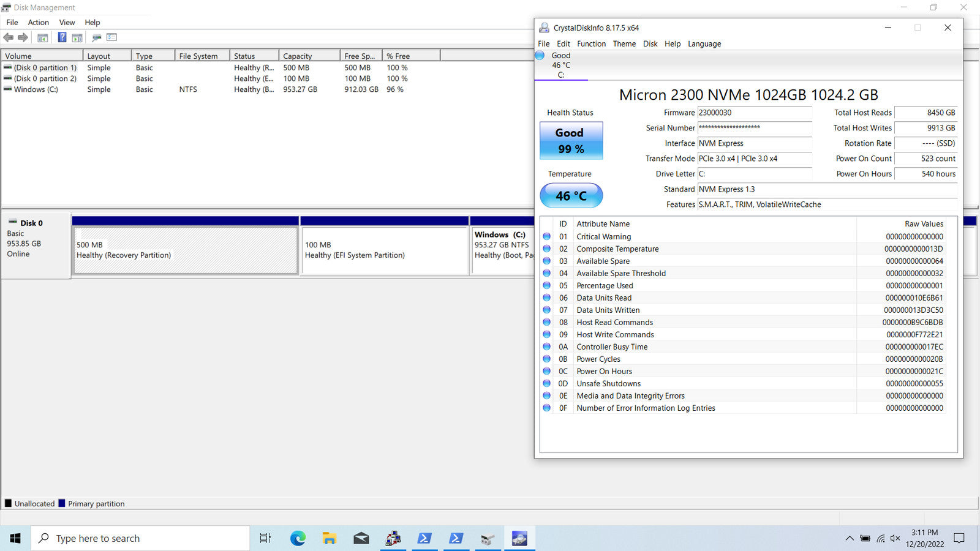
Task: Sort volumes by the Capacity column header
Action: pyautogui.click(x=298, y=56)
